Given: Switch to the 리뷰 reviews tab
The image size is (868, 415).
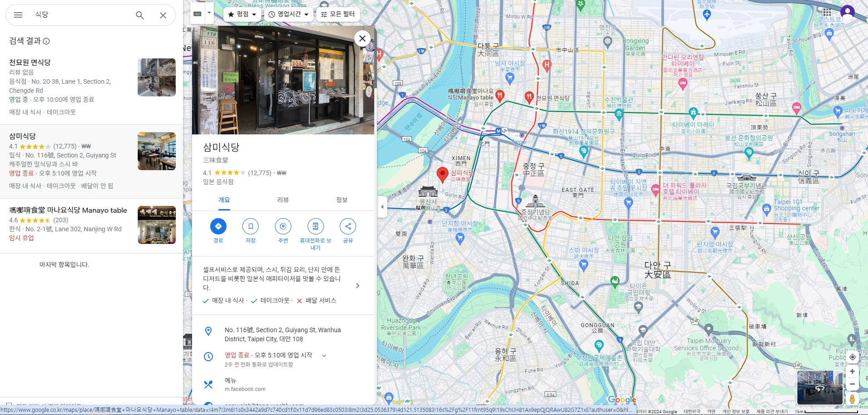Looking at the screenshot, I should [x=283, y=200].
